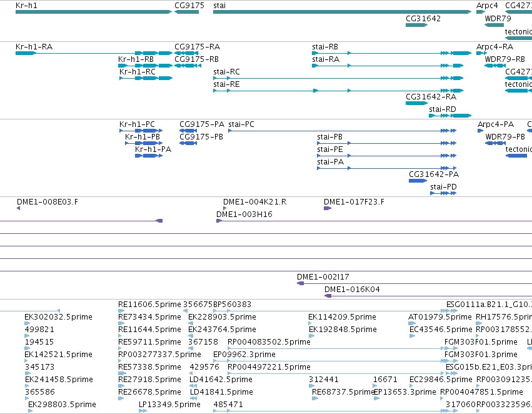Click the CG9175-RA transcript
The width and height of the screenshot is (532, 414).
tap(187, 53)
